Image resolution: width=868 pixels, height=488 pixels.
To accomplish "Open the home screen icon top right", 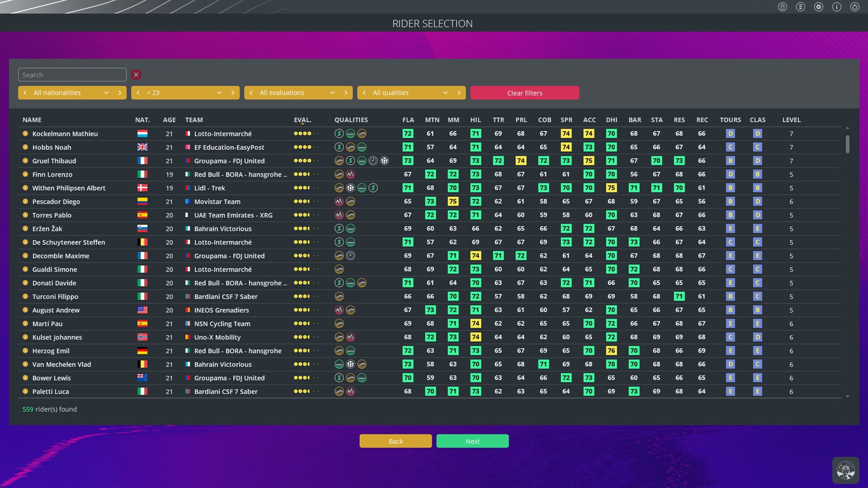I will click(782, 7).
